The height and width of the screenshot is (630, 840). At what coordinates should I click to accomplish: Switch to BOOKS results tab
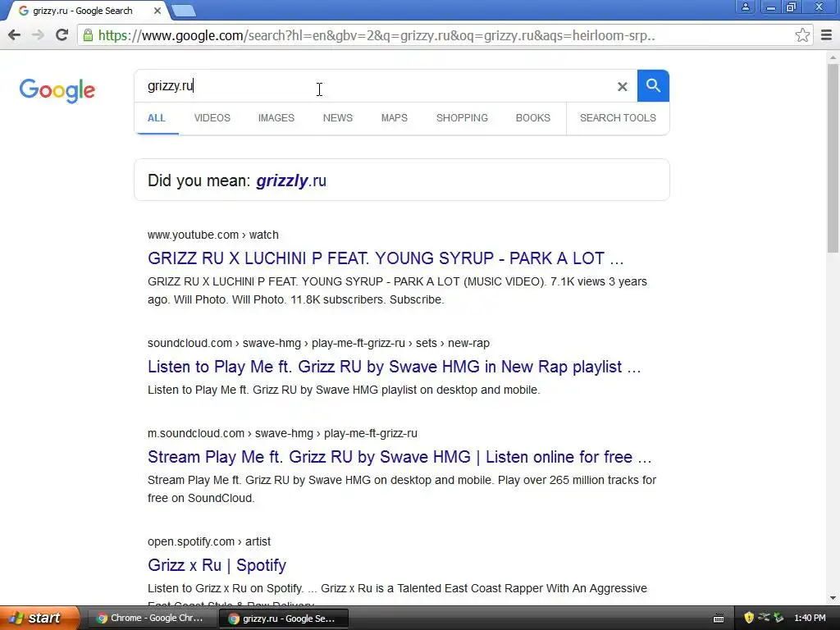click(x=533, y=118)
